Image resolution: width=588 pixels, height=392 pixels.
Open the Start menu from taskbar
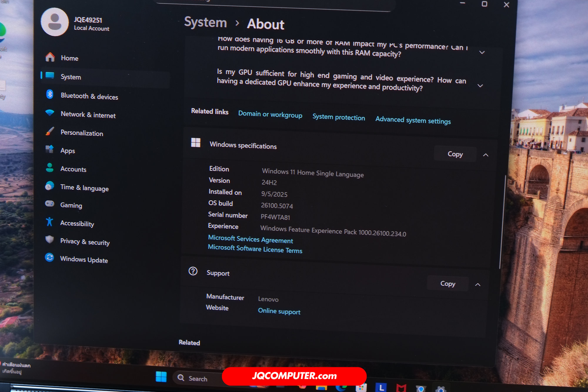pos(161,376)
